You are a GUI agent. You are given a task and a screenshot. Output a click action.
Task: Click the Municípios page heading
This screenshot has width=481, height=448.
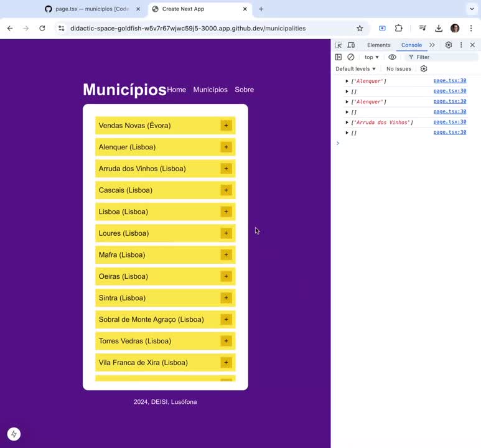point(124,90)
